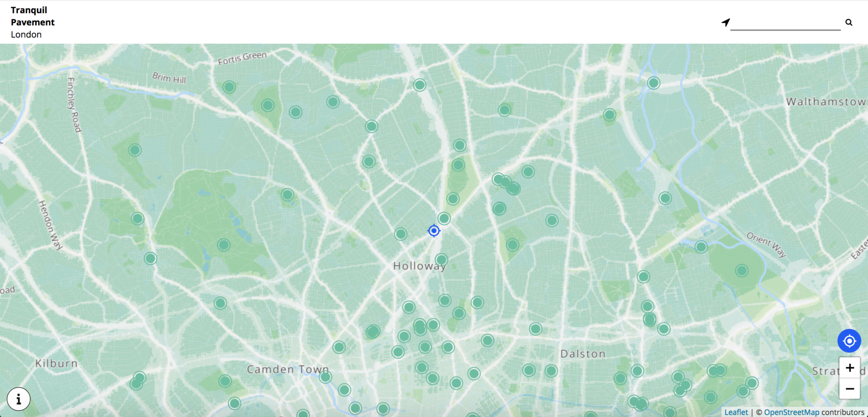The width and height of the screenshot is (868, 417).
Task: Open the OpenStreetMap attribution link
Action: point(792,412)
